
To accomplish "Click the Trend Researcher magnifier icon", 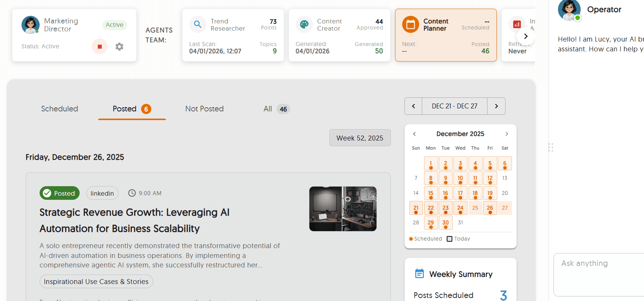I will [198, 25].
